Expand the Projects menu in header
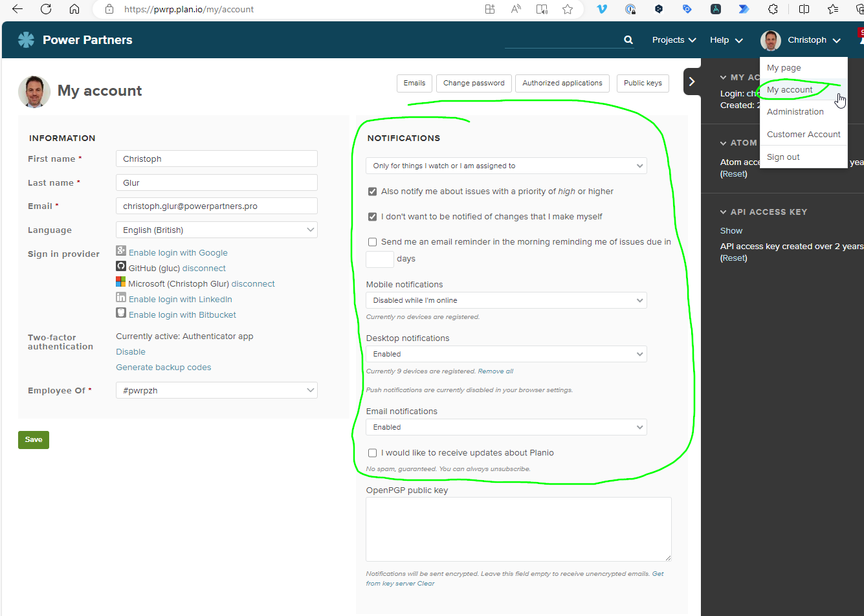This screenshot has width=864, height=616. coord(674,40)
